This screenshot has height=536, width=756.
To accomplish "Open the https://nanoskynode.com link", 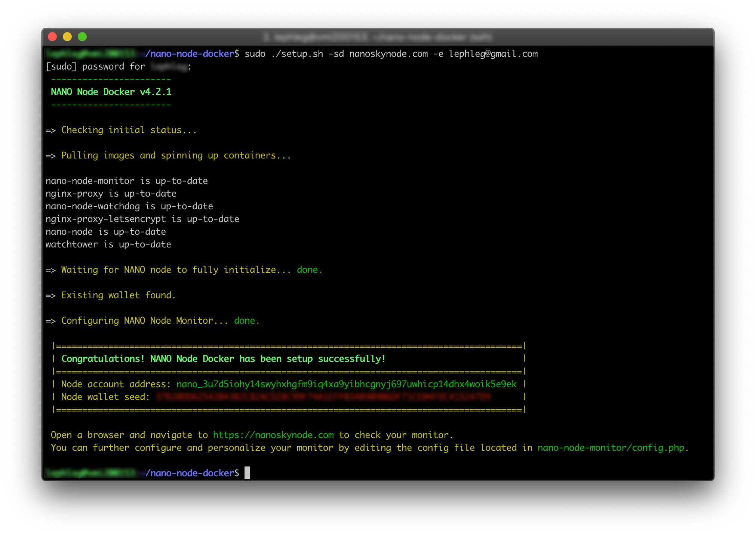I will (273, 435).
